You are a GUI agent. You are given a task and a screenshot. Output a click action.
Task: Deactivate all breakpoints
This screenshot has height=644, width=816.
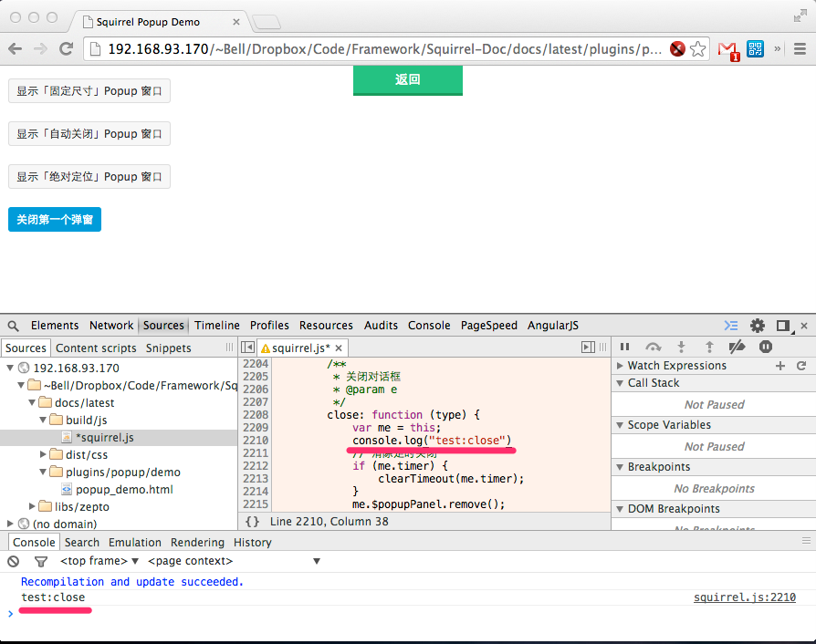tap(737, 347)
